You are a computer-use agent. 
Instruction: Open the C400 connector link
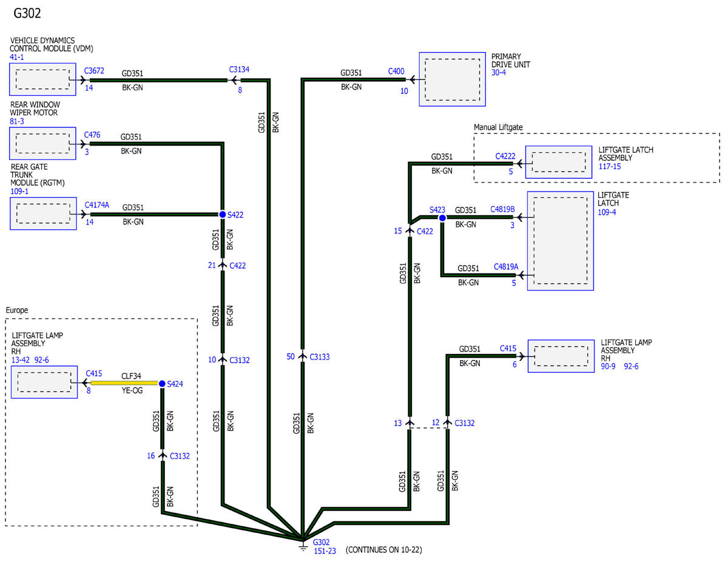pyautogui.click(x=396, y=71)
